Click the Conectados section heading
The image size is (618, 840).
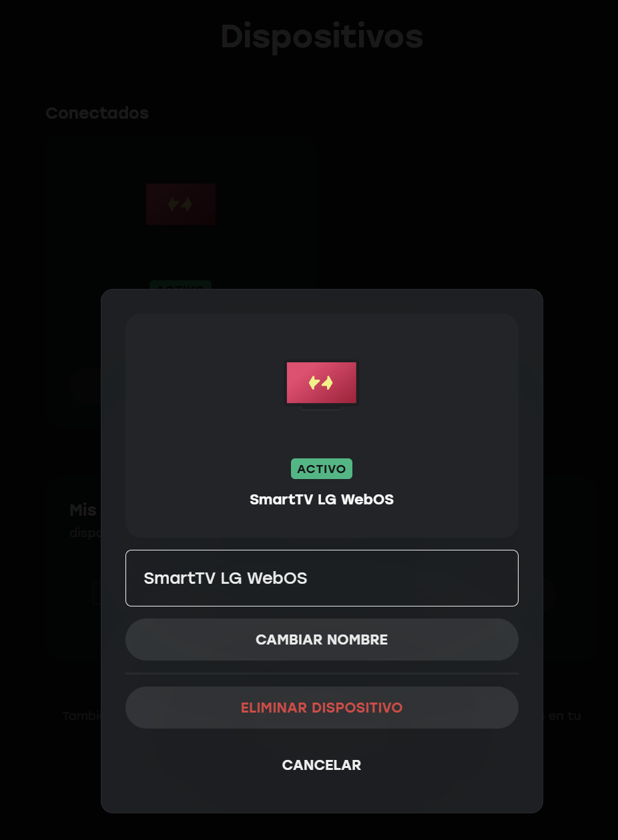97,113
